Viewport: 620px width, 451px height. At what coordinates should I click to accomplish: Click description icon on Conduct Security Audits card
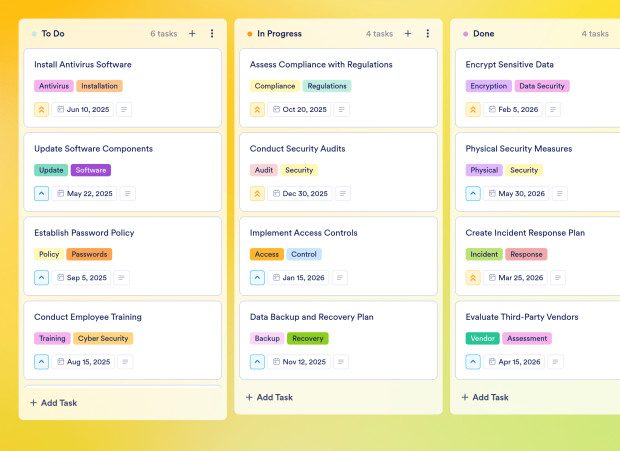click(x=342, y=194)
